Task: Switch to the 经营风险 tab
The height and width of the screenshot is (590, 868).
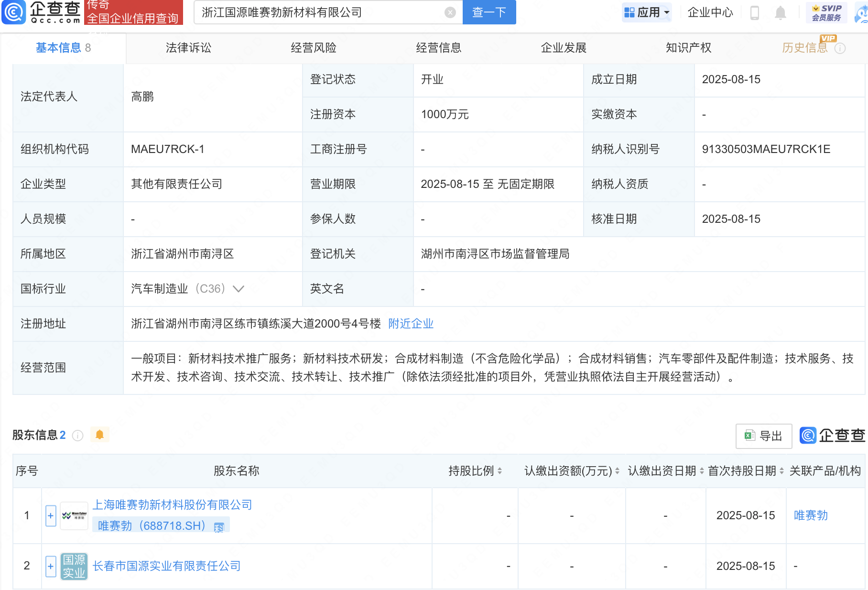Action: pos(314,48)
